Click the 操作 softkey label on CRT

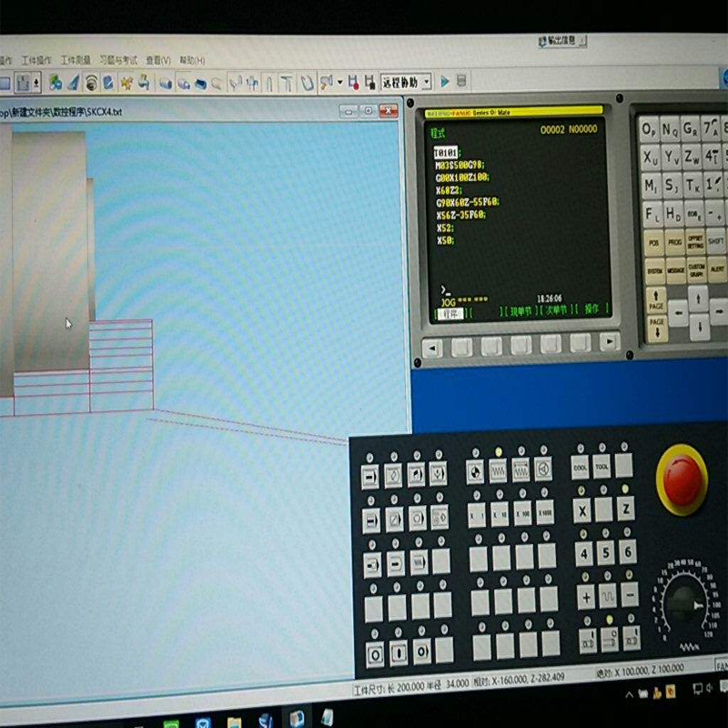point(591,309)
